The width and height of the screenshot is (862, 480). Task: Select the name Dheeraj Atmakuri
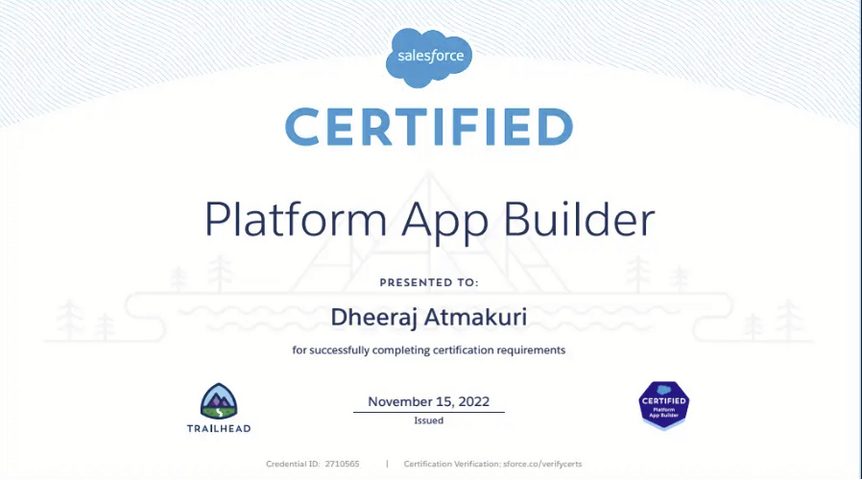[x=429, y=317]
